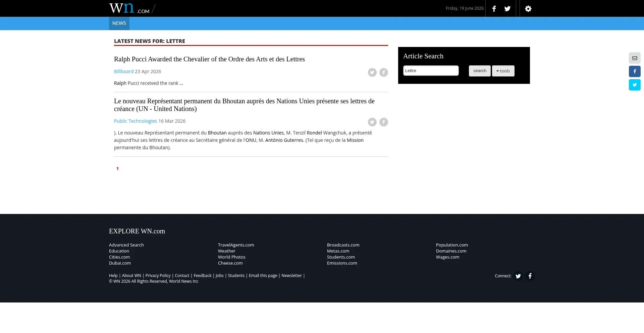
Task: Click the Mission keyword link
Action: click(x=355, y=140)
